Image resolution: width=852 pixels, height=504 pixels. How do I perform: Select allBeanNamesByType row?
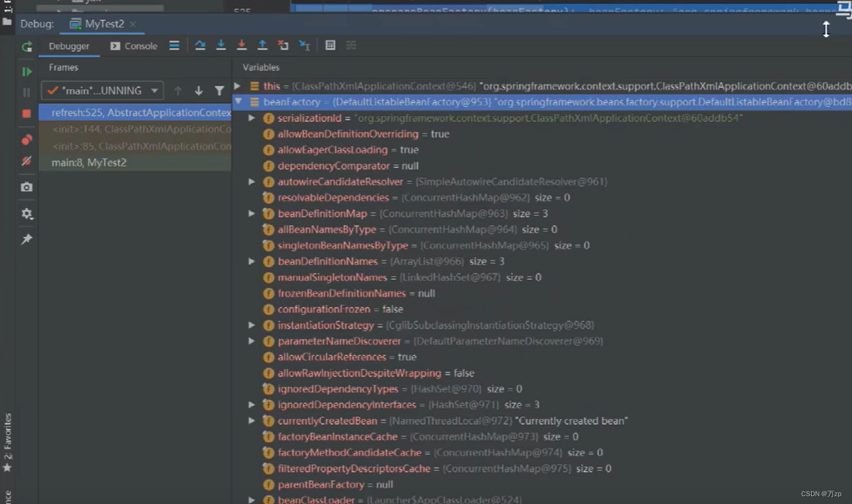(x=542, y=229)
